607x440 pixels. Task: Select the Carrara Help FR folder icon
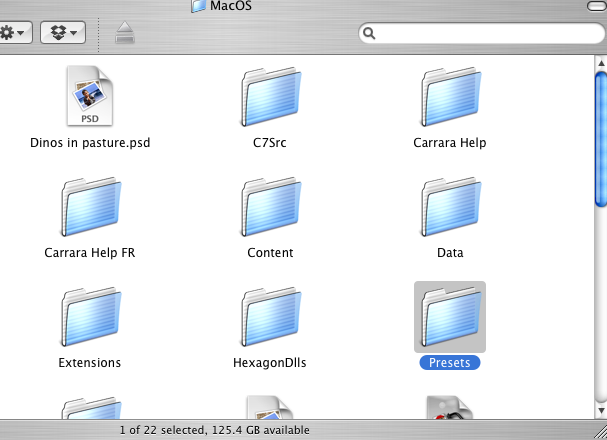[91, 207]
